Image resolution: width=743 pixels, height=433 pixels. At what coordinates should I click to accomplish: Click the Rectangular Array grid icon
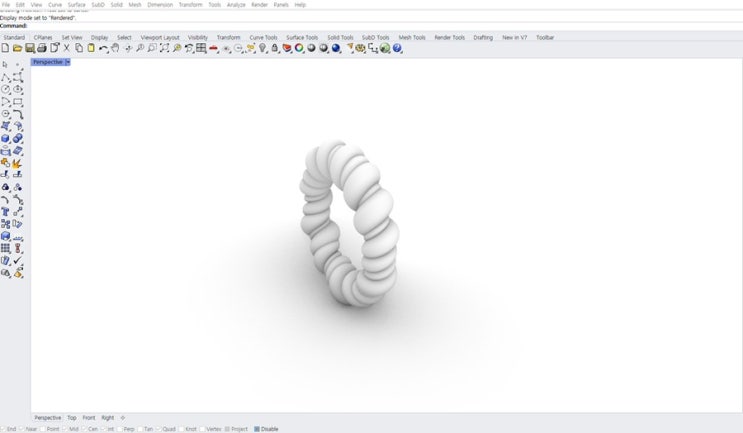(5, 248)
